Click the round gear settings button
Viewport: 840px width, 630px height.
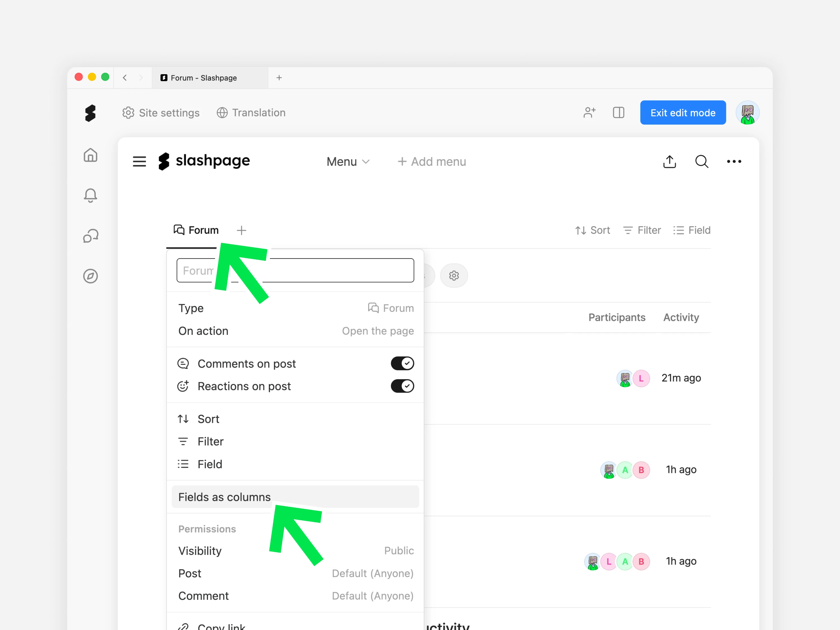454,275
